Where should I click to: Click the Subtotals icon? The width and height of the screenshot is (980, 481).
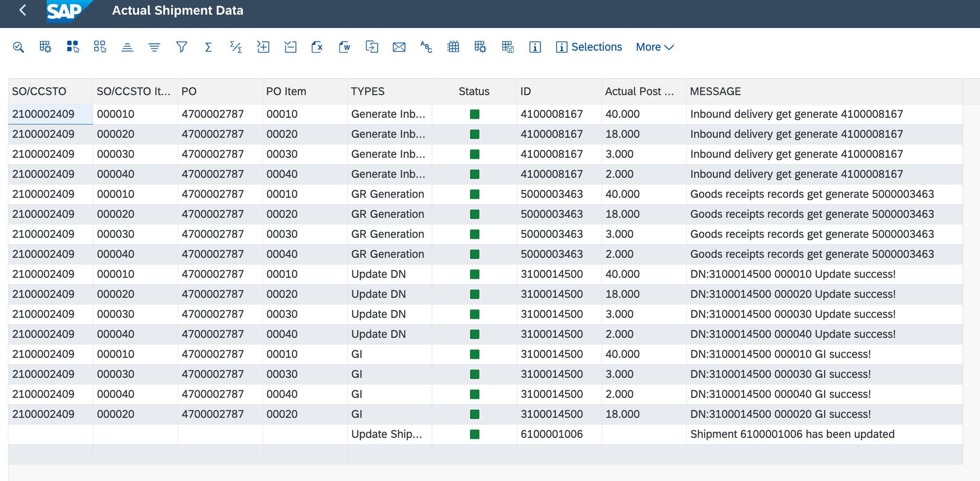236,47
